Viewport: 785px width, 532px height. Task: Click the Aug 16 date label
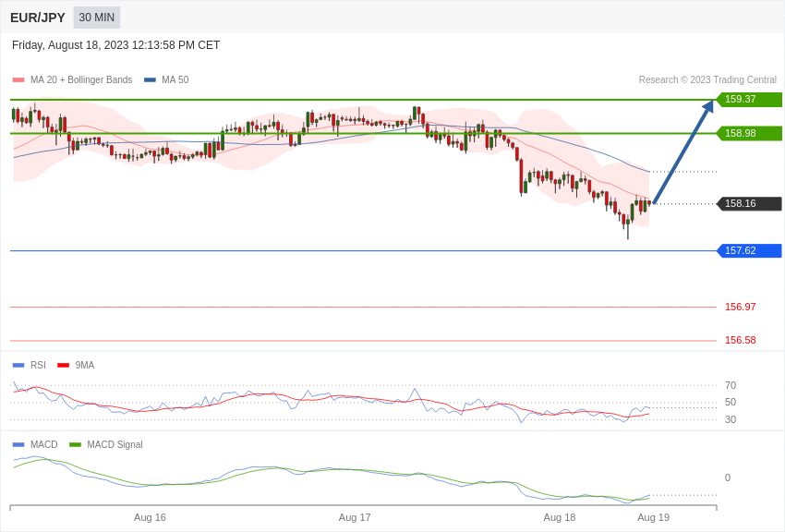click(150, 517)
